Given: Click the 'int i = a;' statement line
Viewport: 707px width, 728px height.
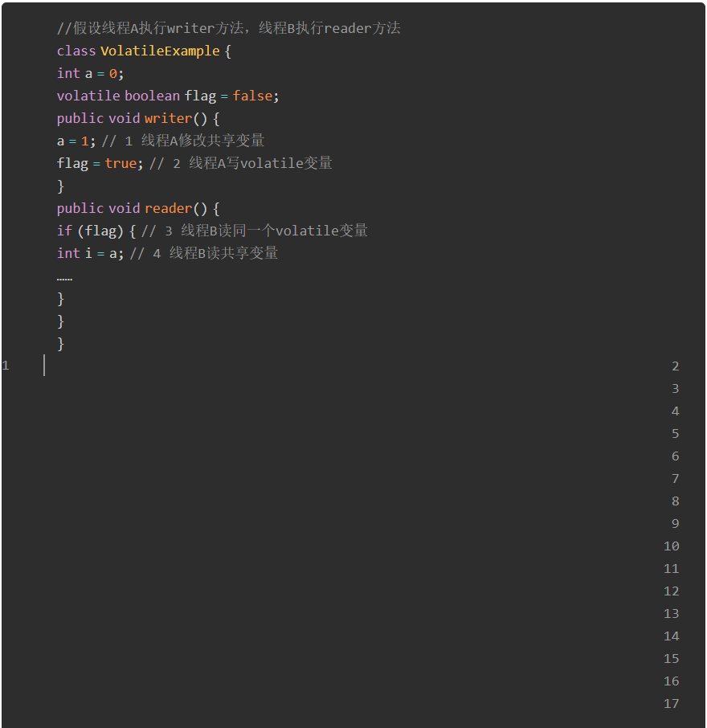Looking at the screenshot, I should coord(168,253).
